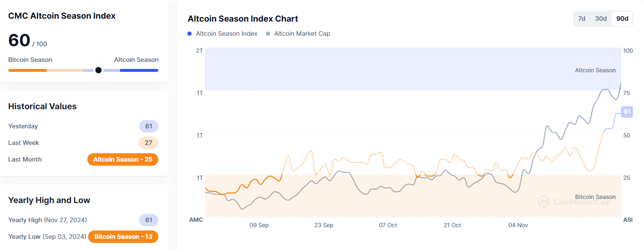Image resolution: width=644 pixels, height=250 pixels.
Task: Click the 'Altcoin Season Index Chart' heading
Action: click(243, 19)
